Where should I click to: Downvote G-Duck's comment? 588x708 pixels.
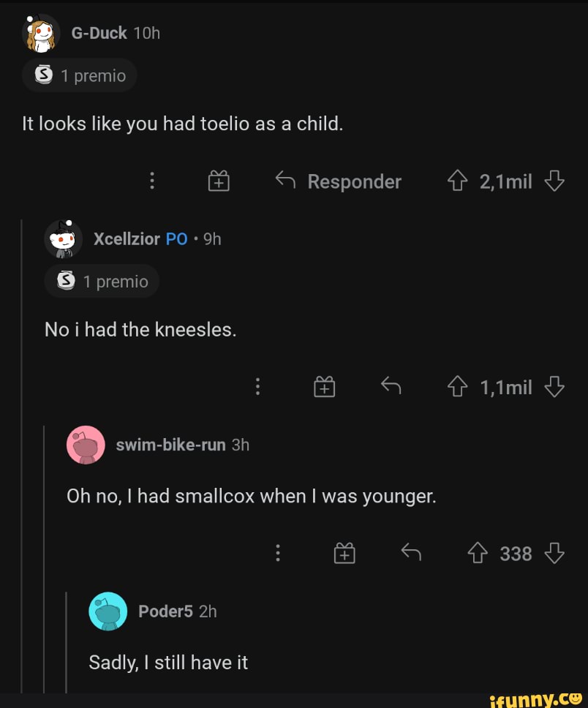[554, 181]
